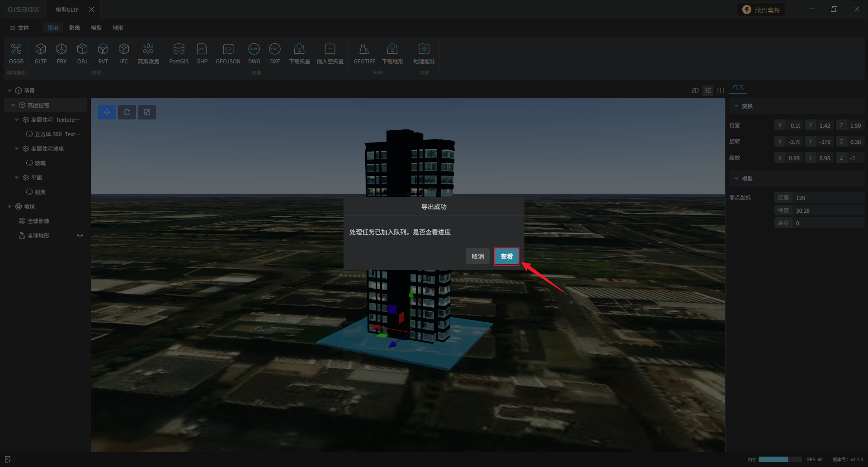Click 取消 in the export dialog
The height and width of the screenshot is (467, 868).
[x=477, y=257]
